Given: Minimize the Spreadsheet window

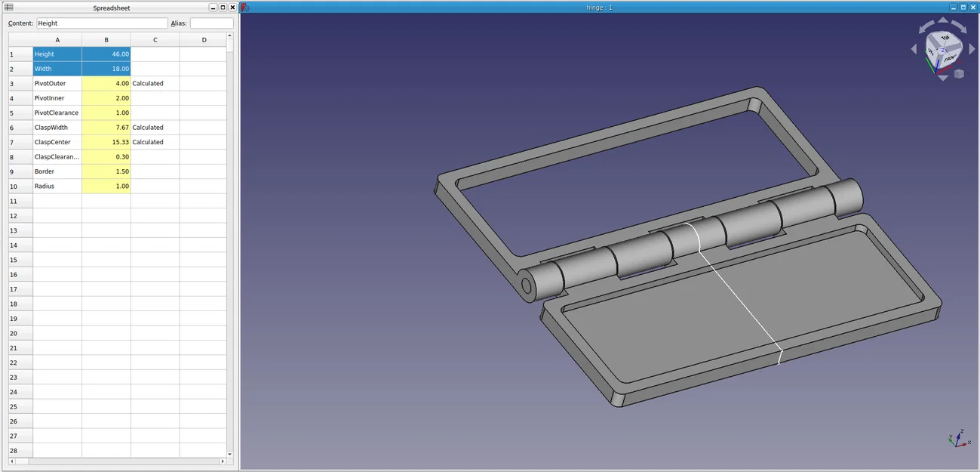Looking at the screenshot, I should (213, 7).
